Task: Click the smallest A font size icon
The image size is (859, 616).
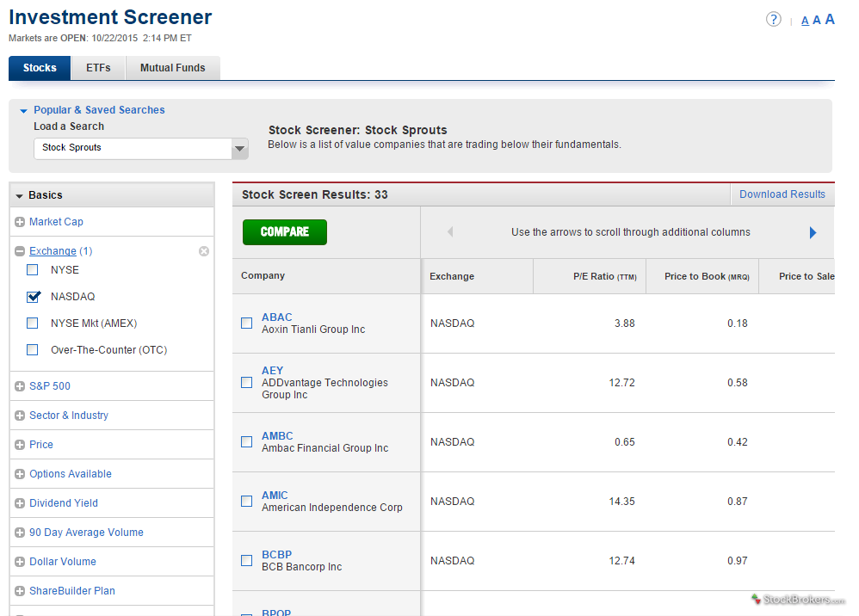Action: click(804, 20)
